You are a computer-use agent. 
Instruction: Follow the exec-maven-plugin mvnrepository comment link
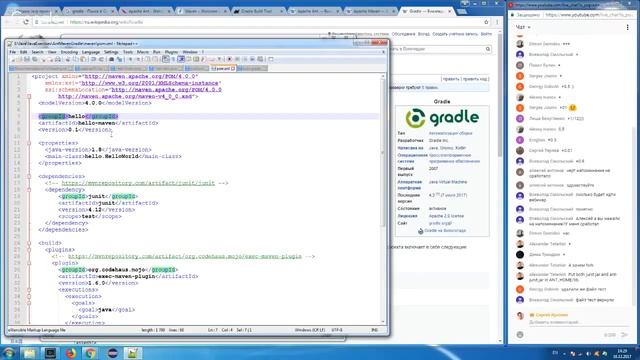pyautogui.click(x=184, y=256)
